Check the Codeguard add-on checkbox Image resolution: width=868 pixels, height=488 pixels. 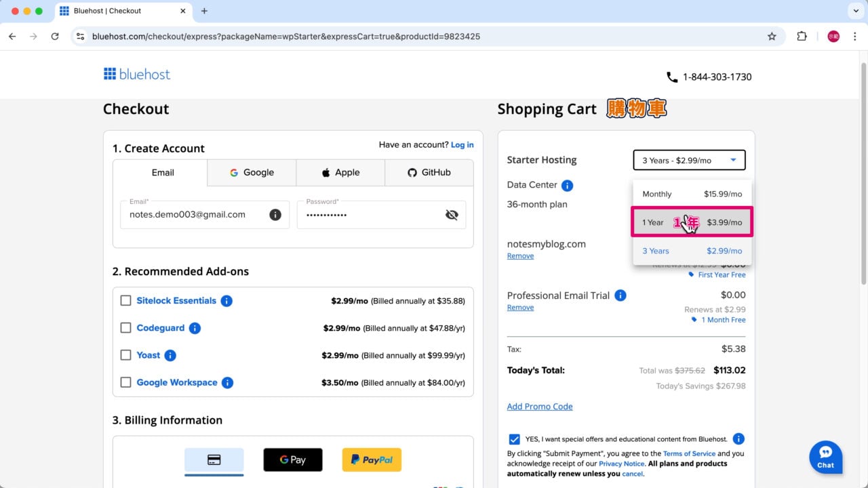[125, 328]
